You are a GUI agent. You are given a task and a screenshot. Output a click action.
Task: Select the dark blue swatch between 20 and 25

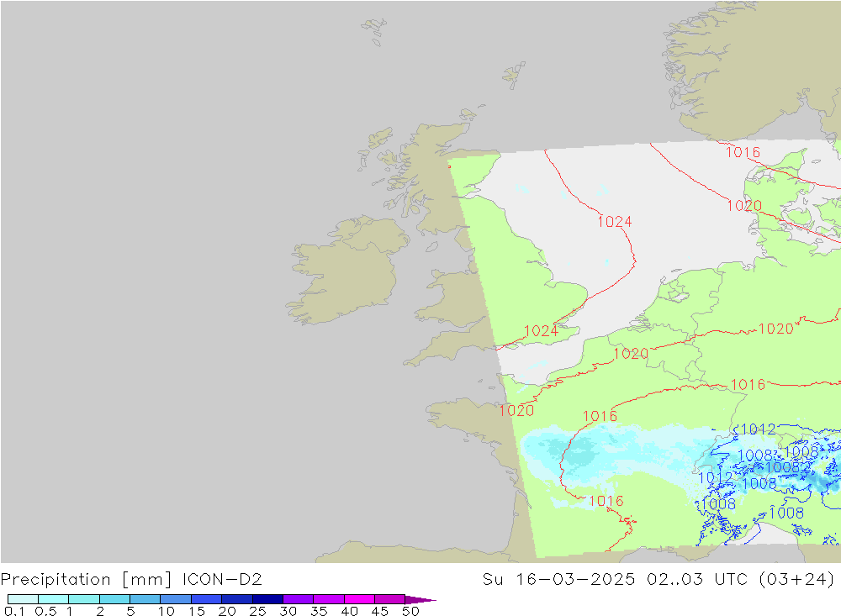tap(237, 599)
